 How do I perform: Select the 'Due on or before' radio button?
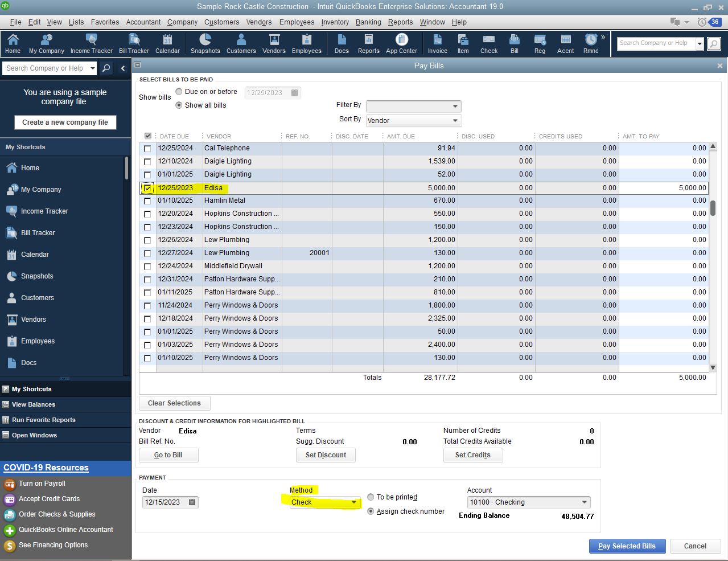(179, 92)
